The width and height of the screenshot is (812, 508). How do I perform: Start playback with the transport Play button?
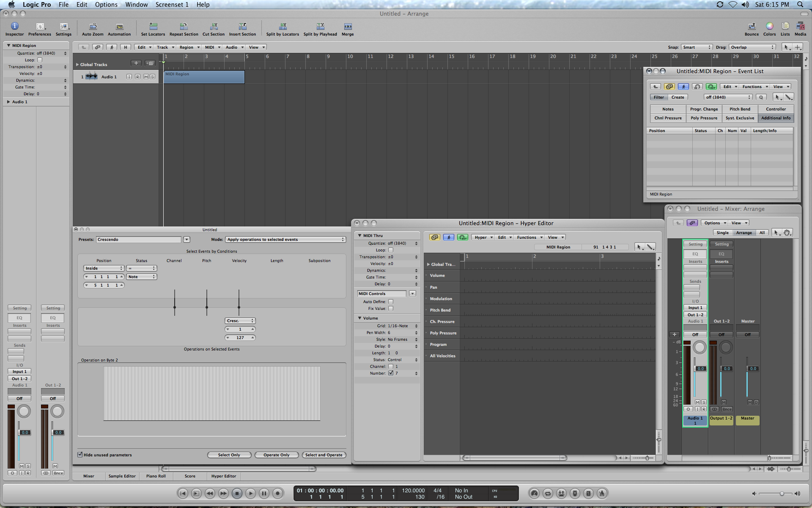tap(250, 493)
